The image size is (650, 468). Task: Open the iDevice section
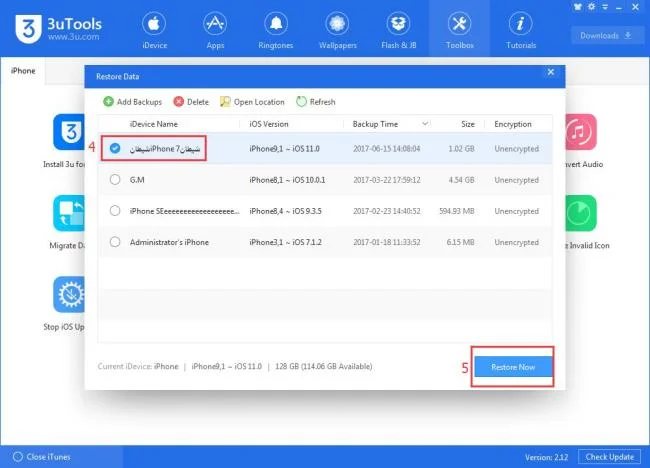tap(154, 30)
